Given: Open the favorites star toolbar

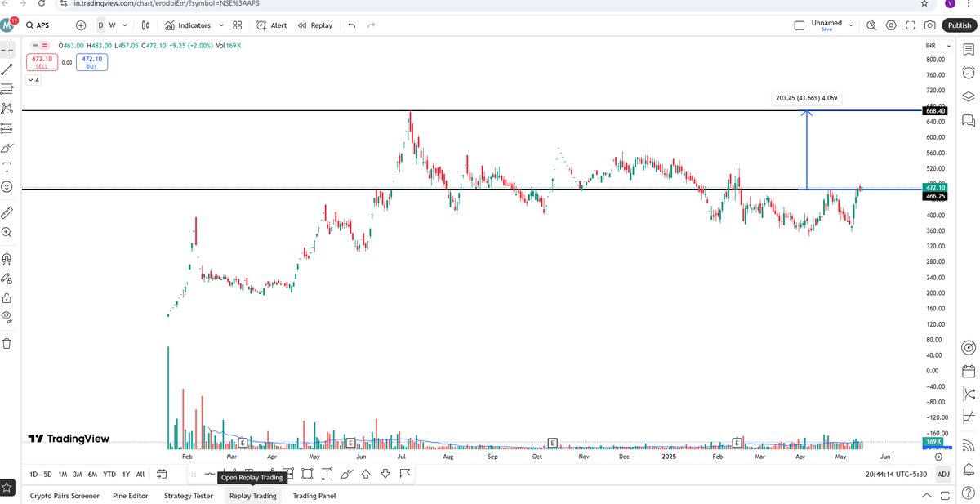Looking at the screenshot, I should point(7,487).
